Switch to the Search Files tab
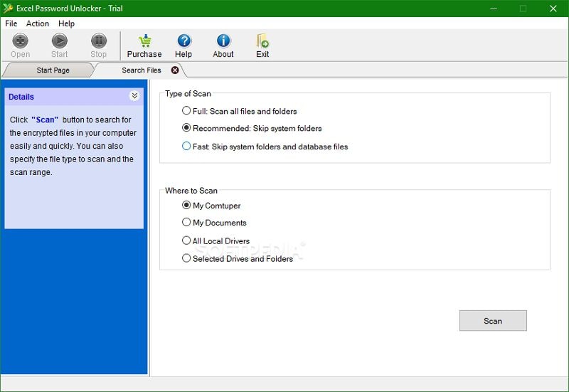This screenshot has height=392, width=569. 142,70
